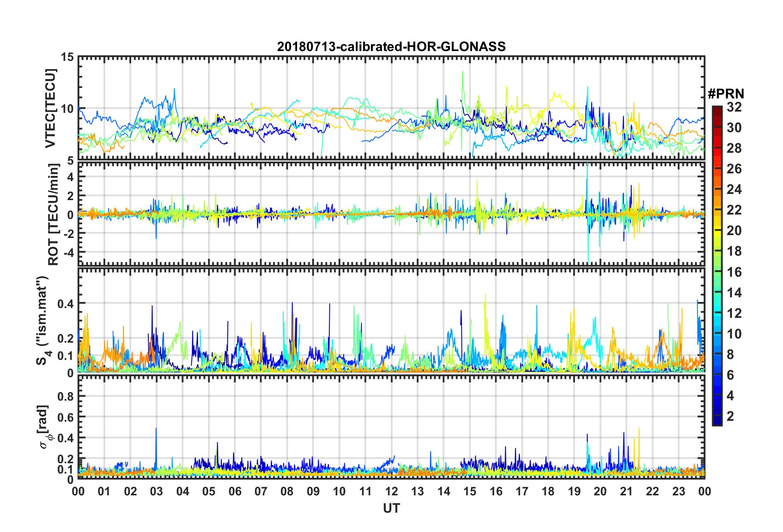Click the UT x-axis label
The width and height of the screenshot is (783, 532).
click(x=391, y=509)
